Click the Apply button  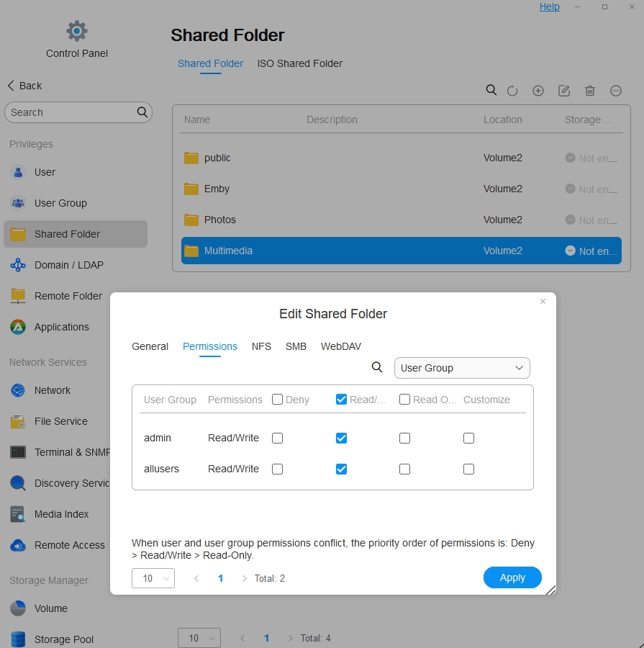pyautogui.click(x=512, y=577)
